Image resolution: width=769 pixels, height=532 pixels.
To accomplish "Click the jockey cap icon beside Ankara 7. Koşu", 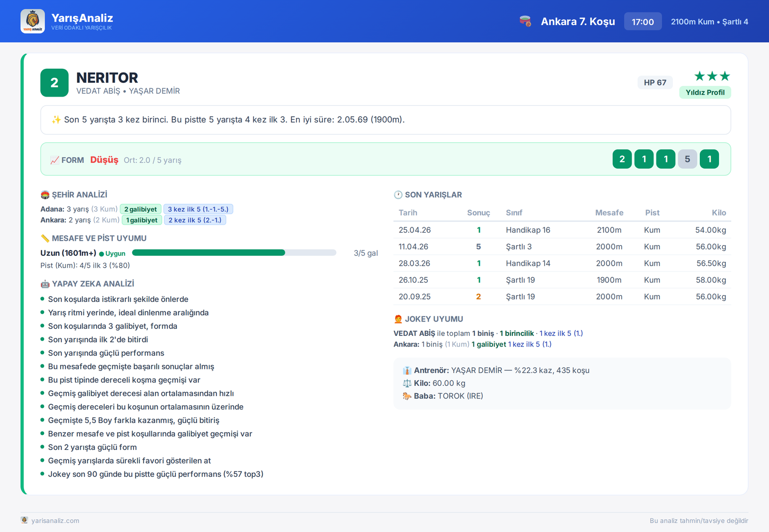I will click(525, 21).
